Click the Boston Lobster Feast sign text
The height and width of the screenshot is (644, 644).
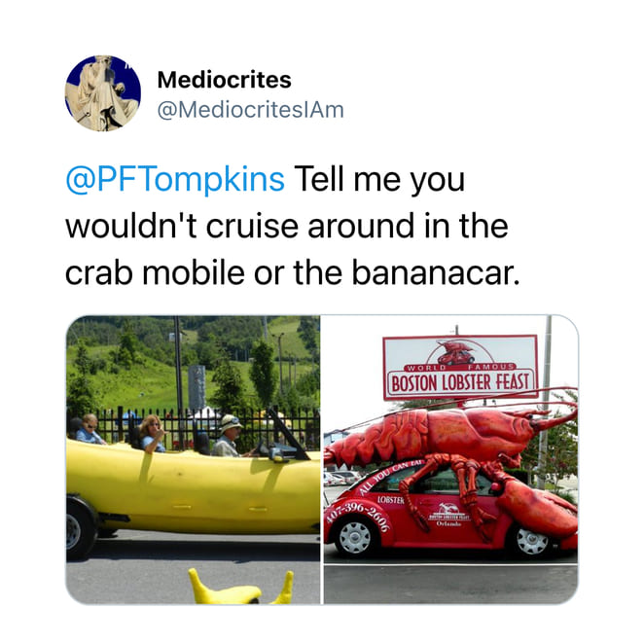(x=460, y=382)
